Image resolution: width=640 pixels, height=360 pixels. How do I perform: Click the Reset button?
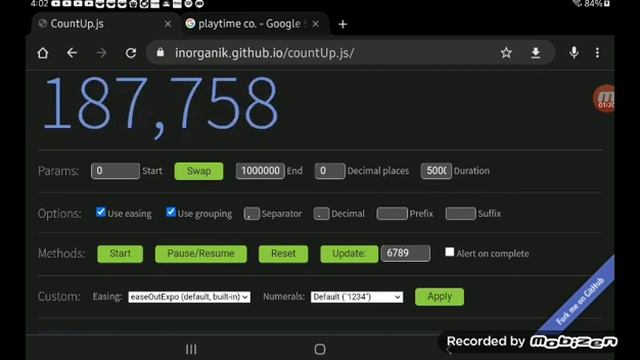click(x=283, y=253)
